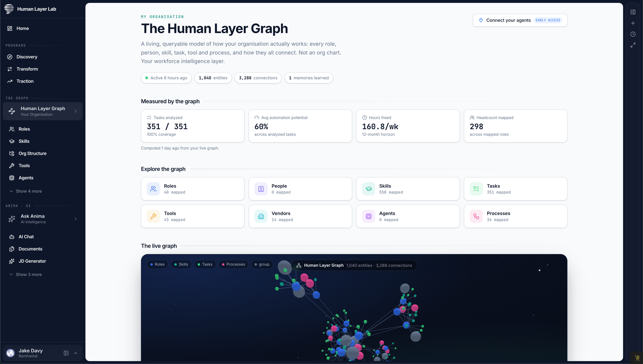Click the 1,040 entities pill

[213, 78]
